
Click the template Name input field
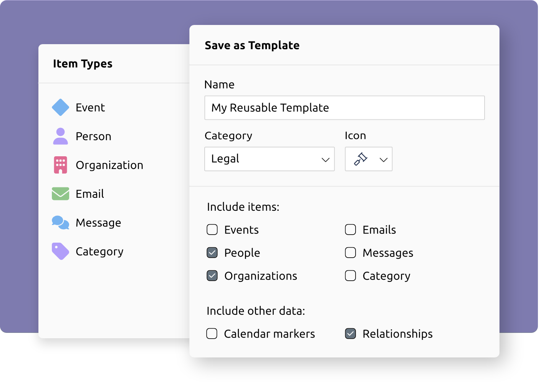(x=344, y=108)
